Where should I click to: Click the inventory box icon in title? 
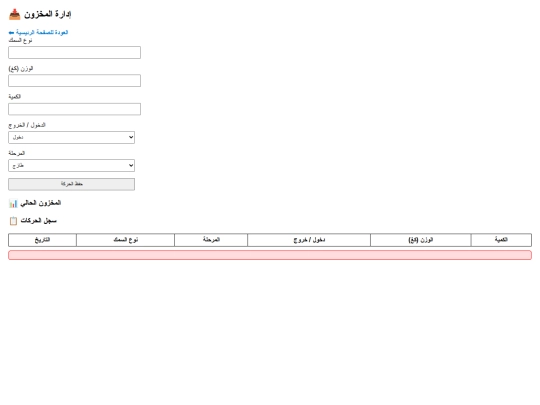tap(14, 14)
